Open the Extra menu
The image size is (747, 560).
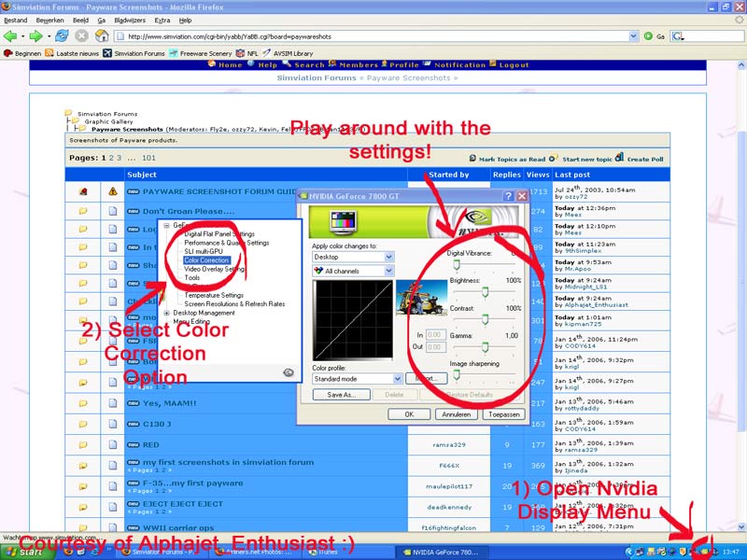162,20
